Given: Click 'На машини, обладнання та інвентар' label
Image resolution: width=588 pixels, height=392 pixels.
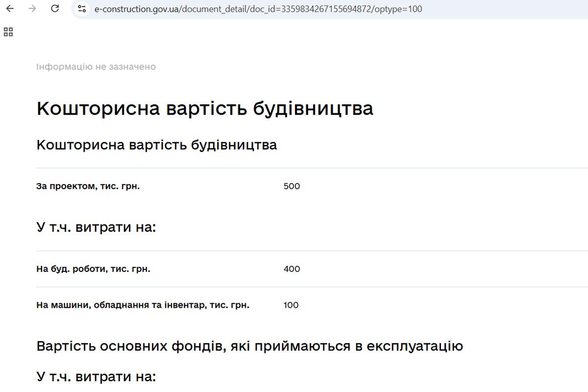Looking at the screenshot, I should [142, 304].
